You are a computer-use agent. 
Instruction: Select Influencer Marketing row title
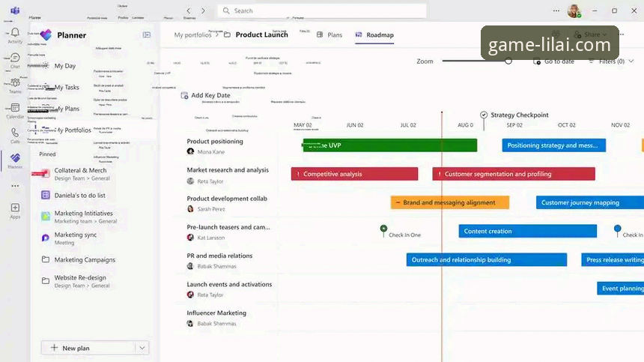216,313
